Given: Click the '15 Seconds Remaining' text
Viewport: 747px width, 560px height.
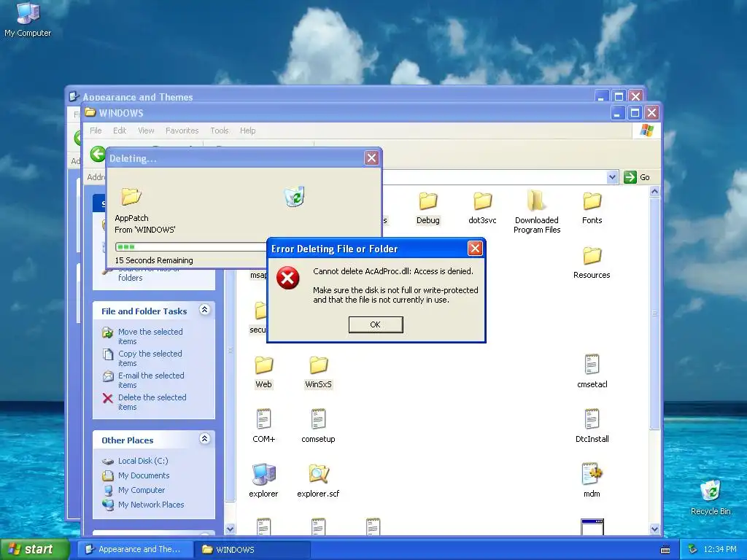Looking at the screenshot, I should [x=154, y=260].
